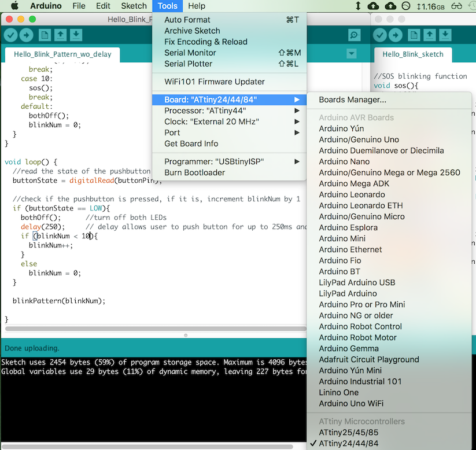
Task: Choose Arduino Pro or Pro Mini board
Action: pyautogui.click(x=389, y=305)
